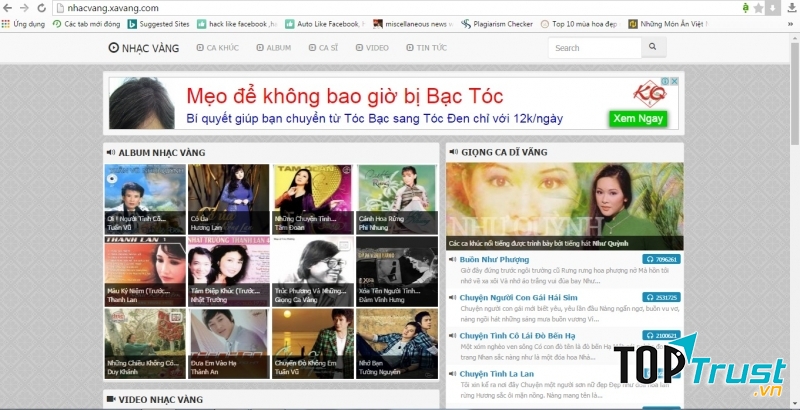This screenshot has height=410, width=800.
Task: Open the Chuyện Đò Không Em album
Action: click(x=313, y=344)
